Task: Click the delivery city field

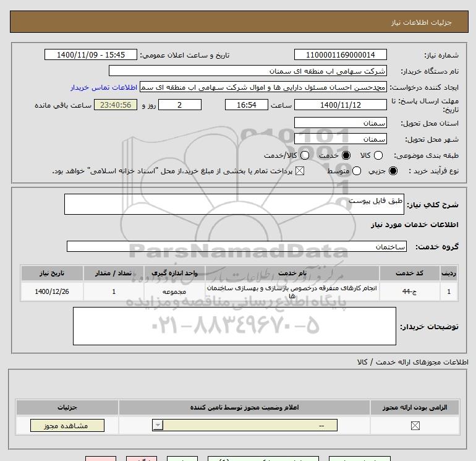Action: (340, 139)
